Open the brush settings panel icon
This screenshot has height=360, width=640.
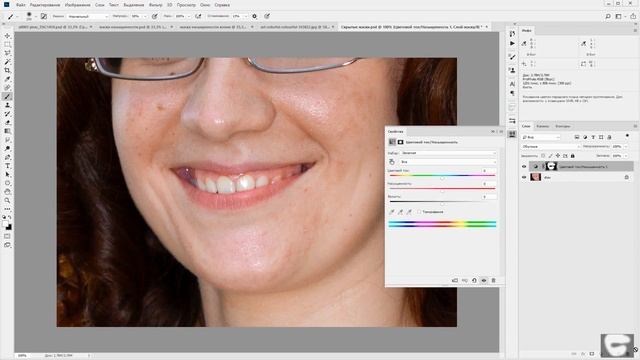coord(44,16)
